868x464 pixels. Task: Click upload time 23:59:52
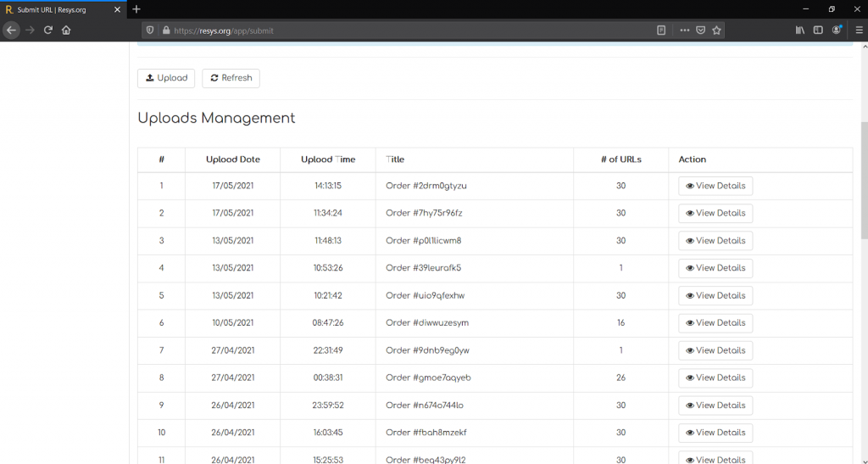click(328, 405)
